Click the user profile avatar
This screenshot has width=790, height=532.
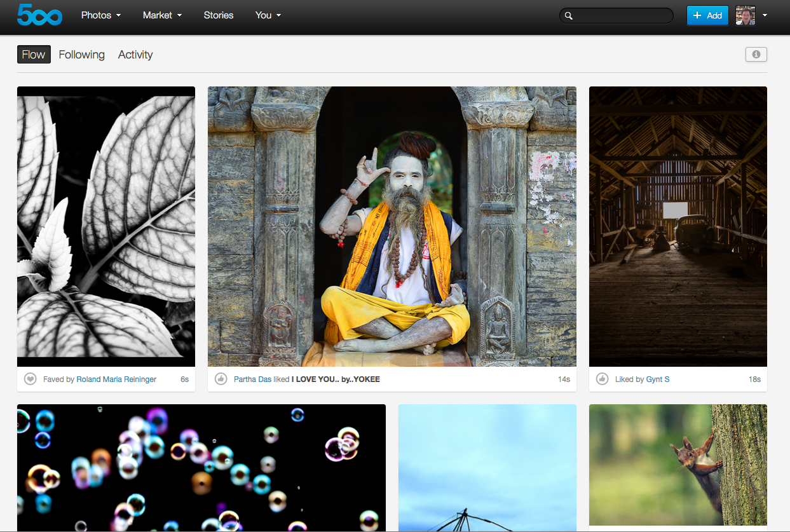tap(745, 15)
